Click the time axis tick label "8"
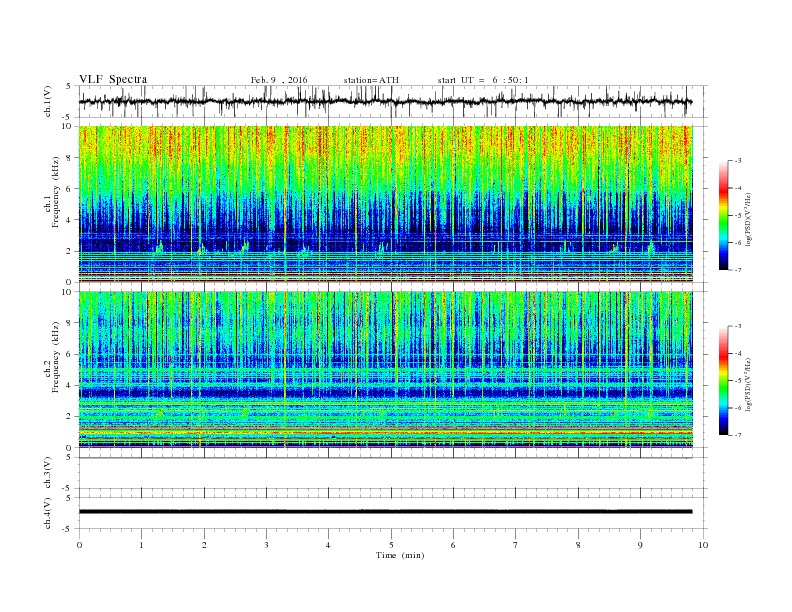This screenshot has width=792, height=612. [578, 545]
